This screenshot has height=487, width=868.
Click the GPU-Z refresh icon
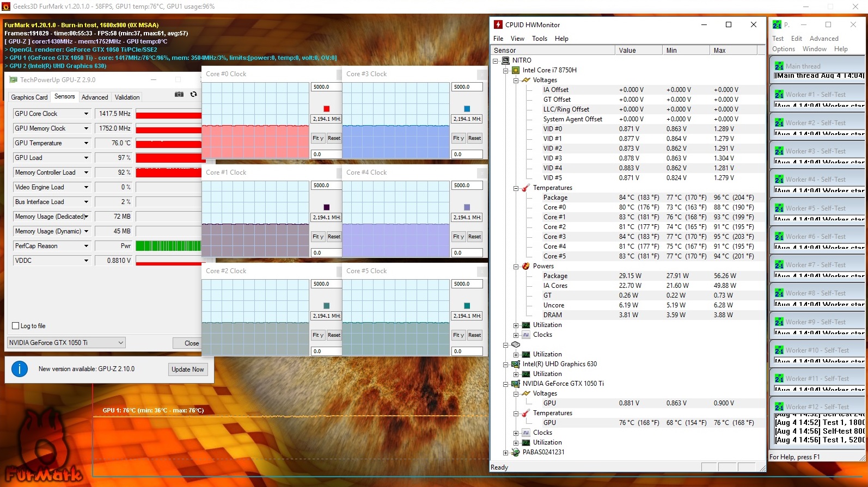point(193,94)
